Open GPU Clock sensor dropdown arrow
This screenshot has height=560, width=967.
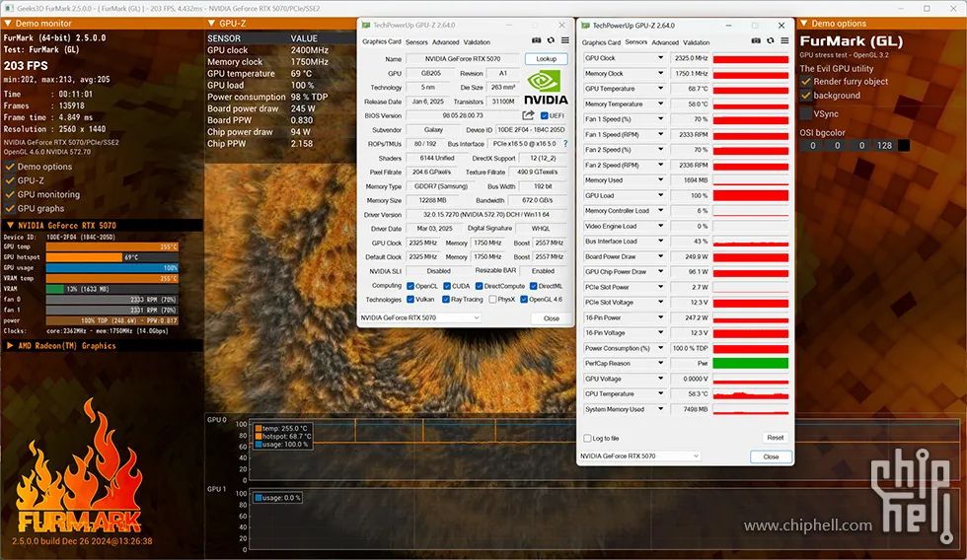pyautogui.click(x=660, y=58)
